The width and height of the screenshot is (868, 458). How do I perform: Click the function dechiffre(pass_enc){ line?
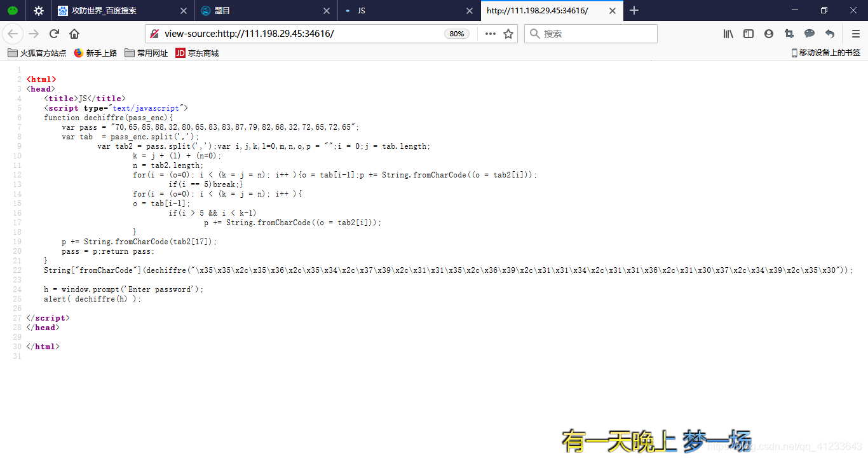(108, 118)
